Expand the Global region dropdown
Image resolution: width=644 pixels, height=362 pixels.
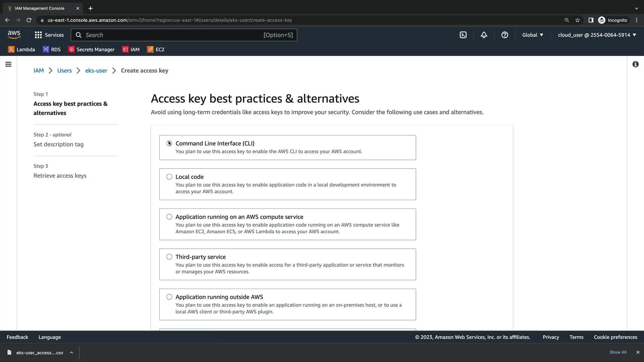533,35
